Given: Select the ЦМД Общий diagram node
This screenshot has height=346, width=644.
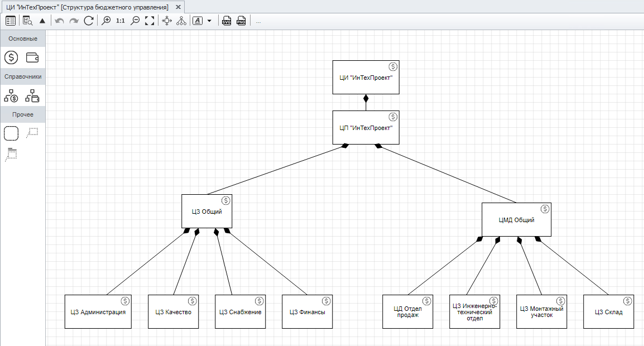Looking at the screenshot, I should pos(516,220).
